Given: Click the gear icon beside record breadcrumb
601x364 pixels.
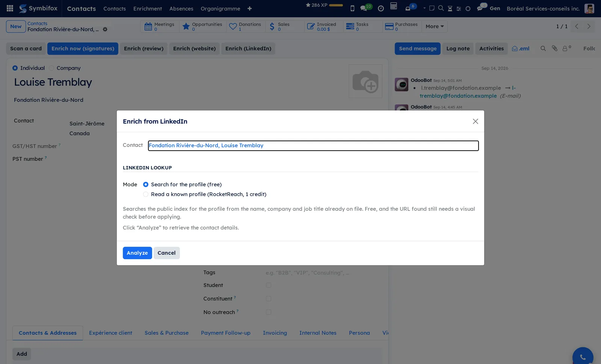Looking at the screenshot, I should [x=105, y=29].
